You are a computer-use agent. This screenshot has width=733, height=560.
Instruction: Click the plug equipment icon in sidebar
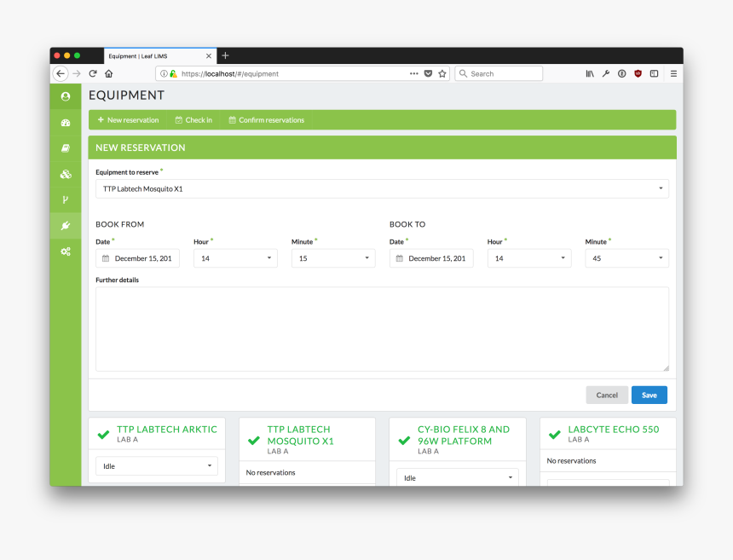coord(66,226)
